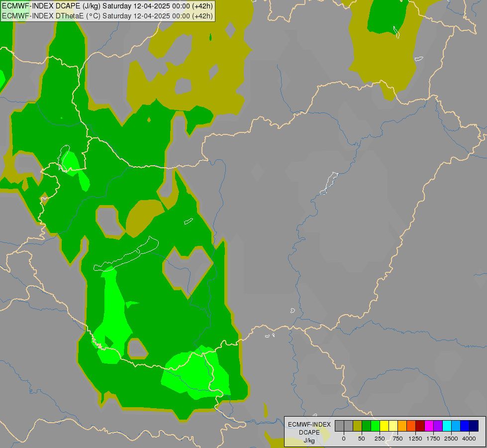Click the 'ECMWF-INDEX DThetaE (°C)' title line
This screenshot has height=448, width=487.
click(x=107, y=15)
